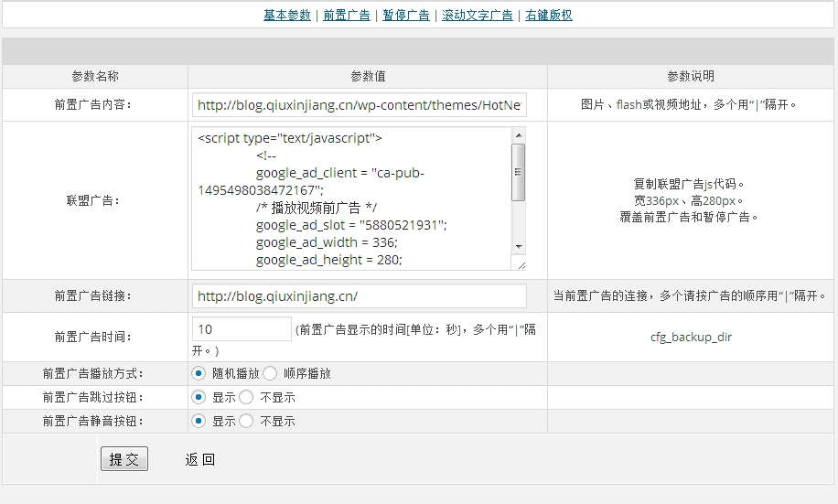Viewport: 838px width, 504px height.
Task: Click the textarea scrollbar down arrow
Action: coord(519,246)
